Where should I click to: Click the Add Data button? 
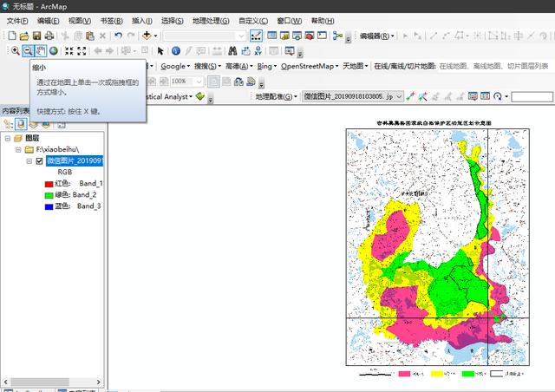pos(147,36)
